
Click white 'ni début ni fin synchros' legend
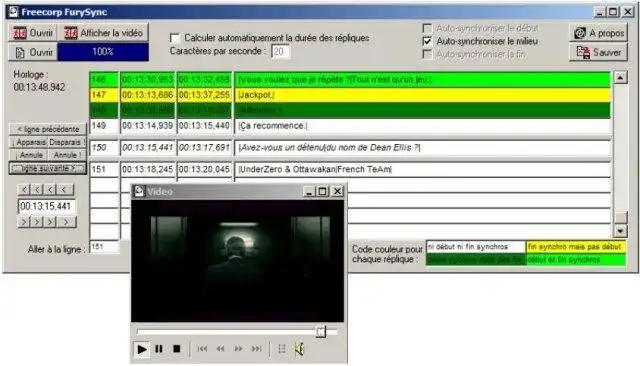point(476,247)
